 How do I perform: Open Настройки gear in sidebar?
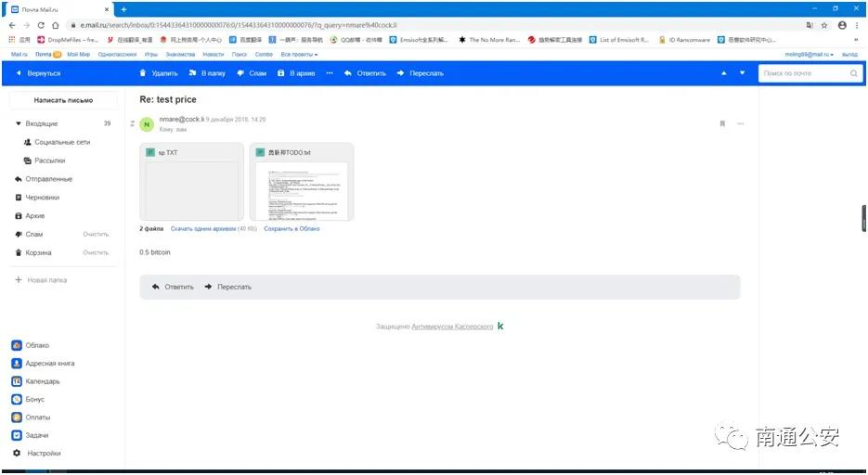pos(17,453)
